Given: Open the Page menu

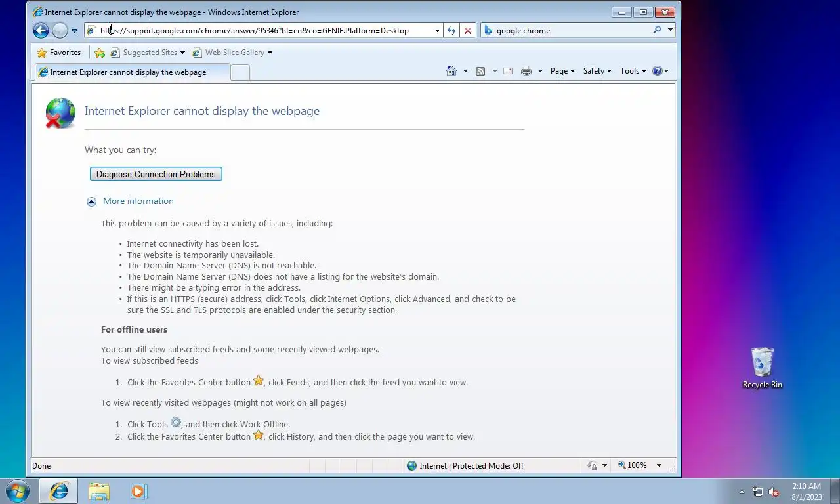Looking at the screenshot, I should click(x=562, y=71).
